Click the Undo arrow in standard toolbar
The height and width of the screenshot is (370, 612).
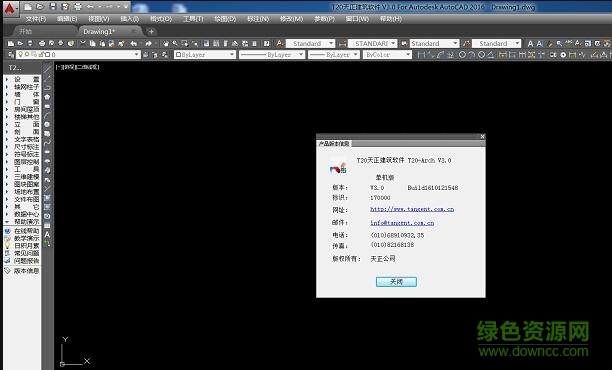tap(134, 43)
